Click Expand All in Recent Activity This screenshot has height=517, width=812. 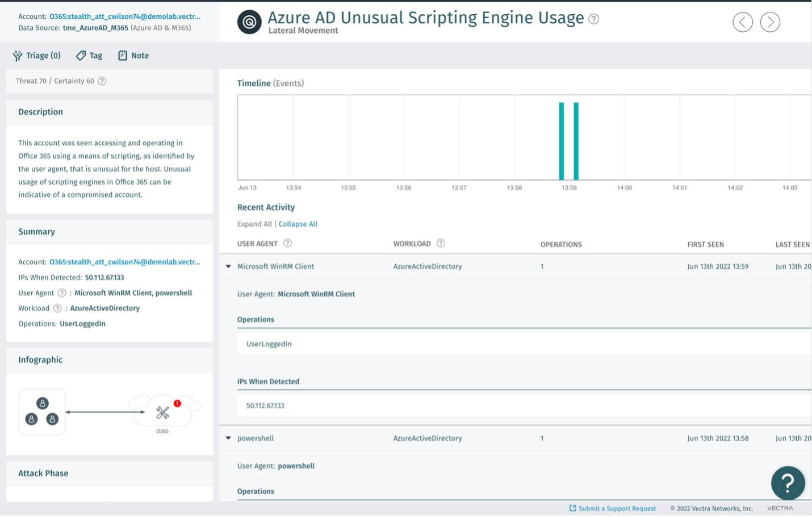coord(254,224)
